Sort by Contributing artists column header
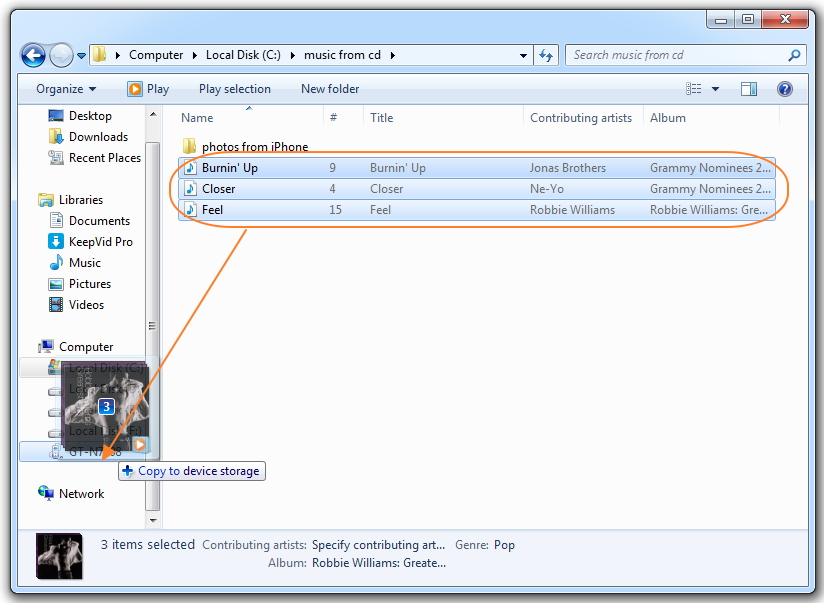The width and height of the screenshot is (824, 603). click(580, 118)
